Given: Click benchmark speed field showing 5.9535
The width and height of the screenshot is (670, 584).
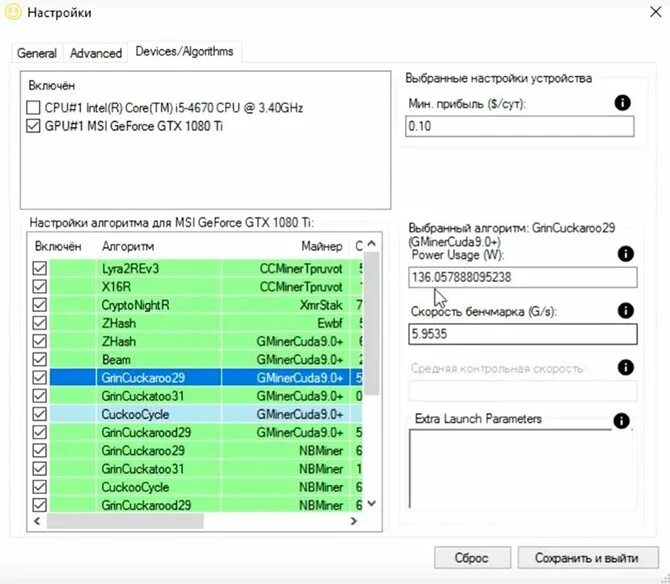Looking at the screenshot, I should coord(522,334).
